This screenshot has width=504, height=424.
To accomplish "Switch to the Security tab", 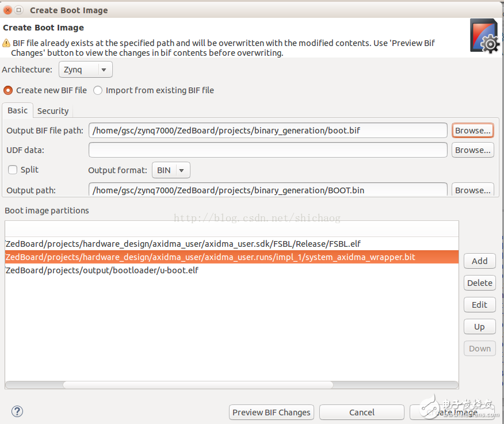I will click(x=53, y=111).
